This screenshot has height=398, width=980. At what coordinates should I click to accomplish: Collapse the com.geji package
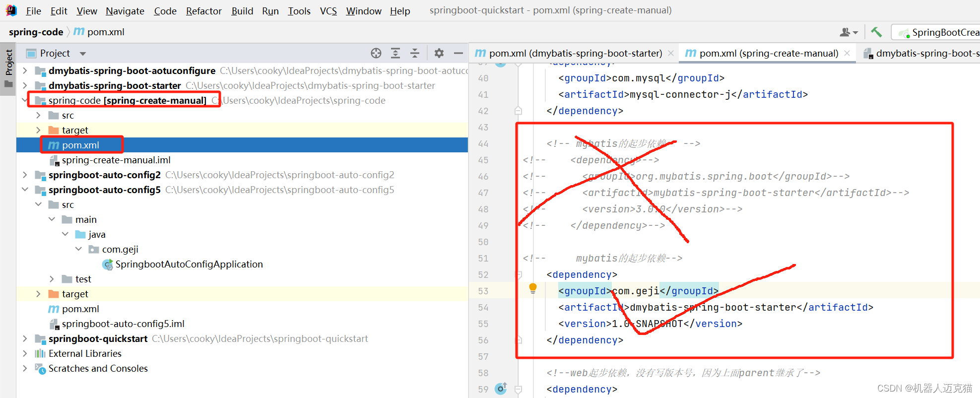(x=78, y=250)
